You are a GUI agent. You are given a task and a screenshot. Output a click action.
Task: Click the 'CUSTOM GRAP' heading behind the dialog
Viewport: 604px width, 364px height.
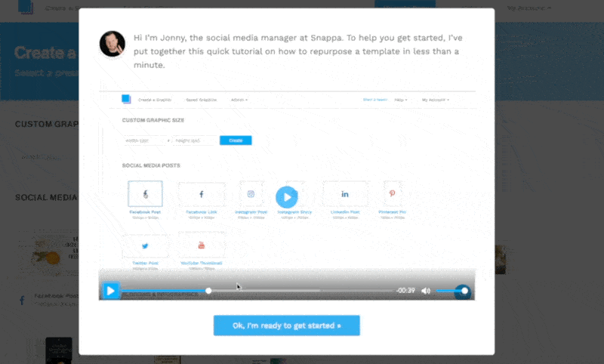(47, 124)
